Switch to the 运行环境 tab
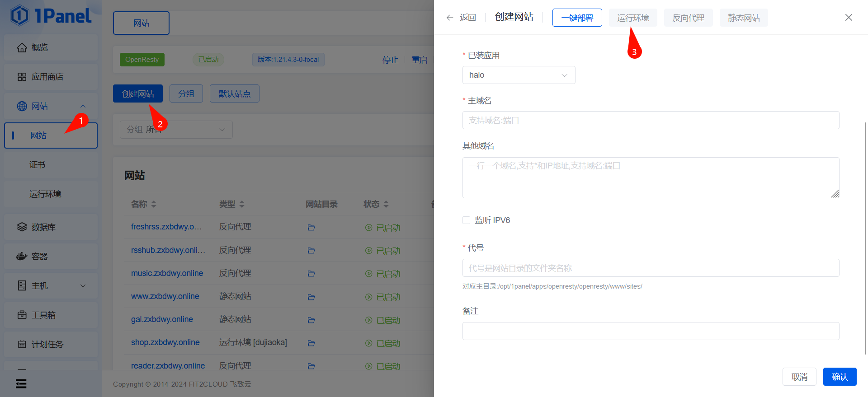This screenshot has width=868, height=397. pos(633,18)
